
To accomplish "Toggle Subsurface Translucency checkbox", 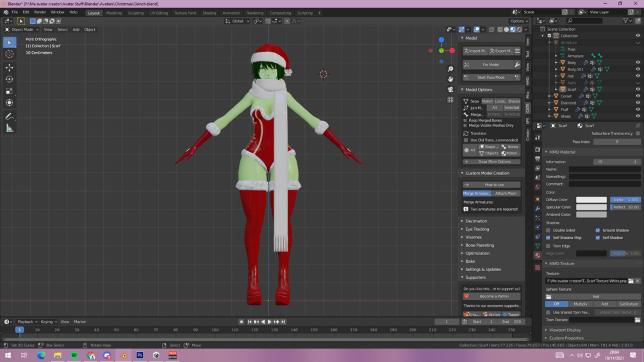I will click(638, 133).
